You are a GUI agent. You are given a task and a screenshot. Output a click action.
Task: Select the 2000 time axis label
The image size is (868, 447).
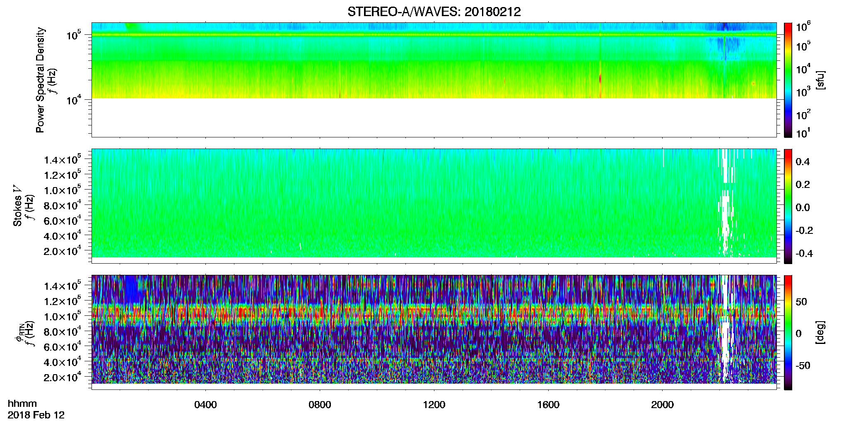tap(662, 405)
